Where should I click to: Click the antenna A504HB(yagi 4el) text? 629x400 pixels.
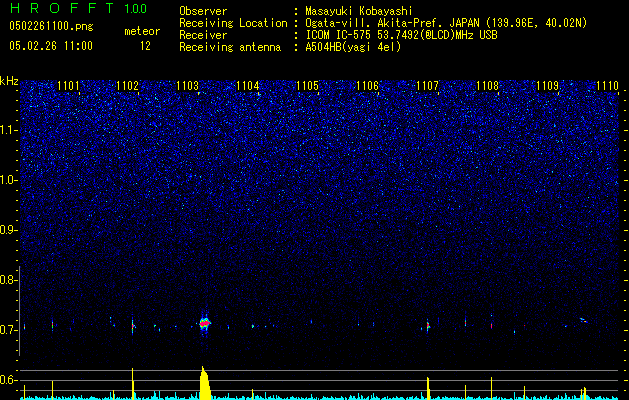353,47
